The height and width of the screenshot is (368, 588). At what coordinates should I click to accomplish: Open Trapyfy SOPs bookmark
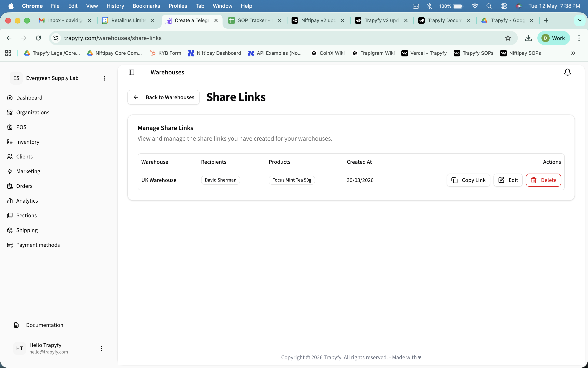pos(473,53)
